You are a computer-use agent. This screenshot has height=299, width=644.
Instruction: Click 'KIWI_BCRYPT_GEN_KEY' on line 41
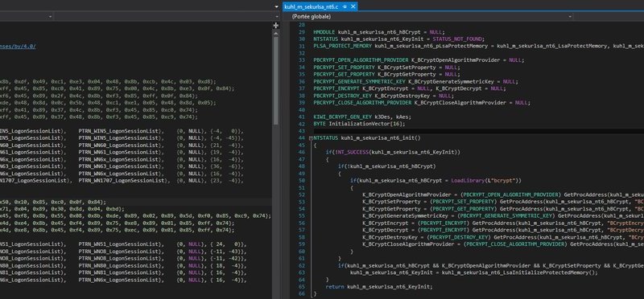click(343, 117)
